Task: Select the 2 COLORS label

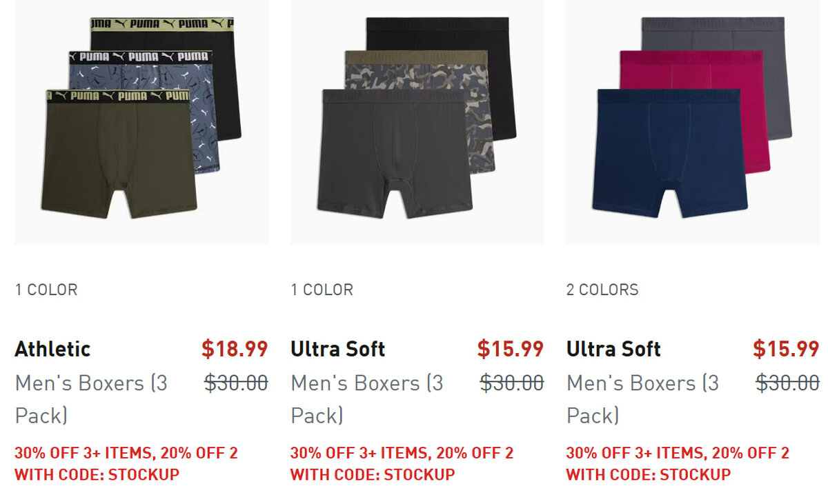Action: click(x=602, y=290)
